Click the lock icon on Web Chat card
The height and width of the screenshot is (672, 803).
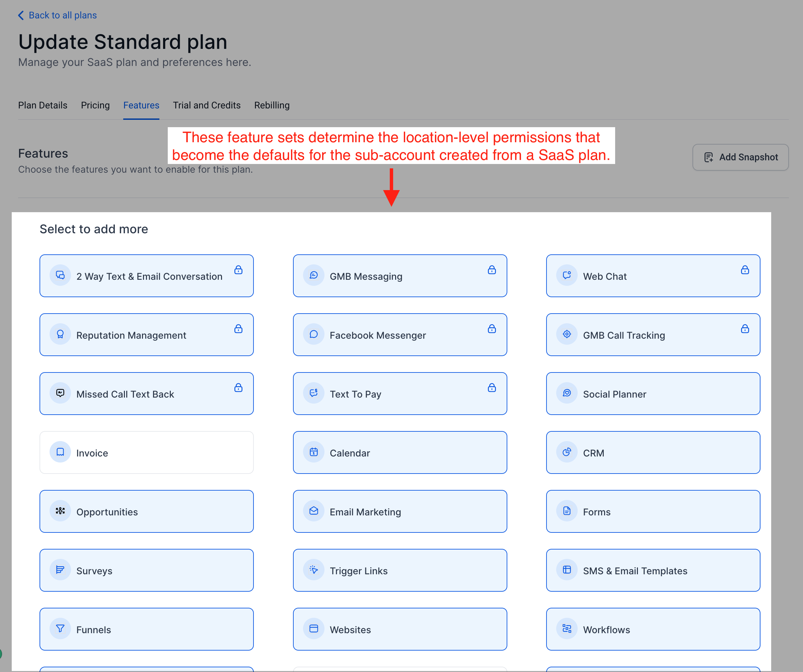click(744, 270)
